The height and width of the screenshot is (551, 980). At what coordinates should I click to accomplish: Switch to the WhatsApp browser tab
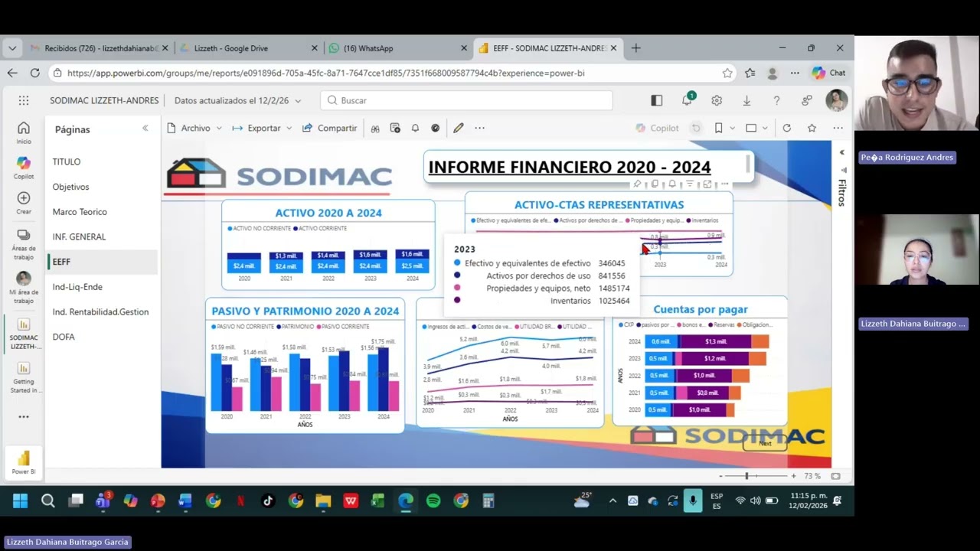click(398, 48)
